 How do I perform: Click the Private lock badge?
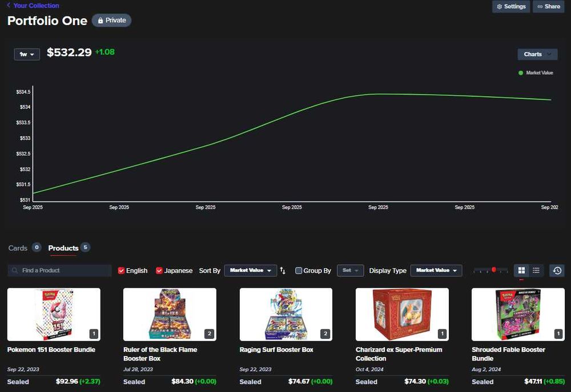111,21
